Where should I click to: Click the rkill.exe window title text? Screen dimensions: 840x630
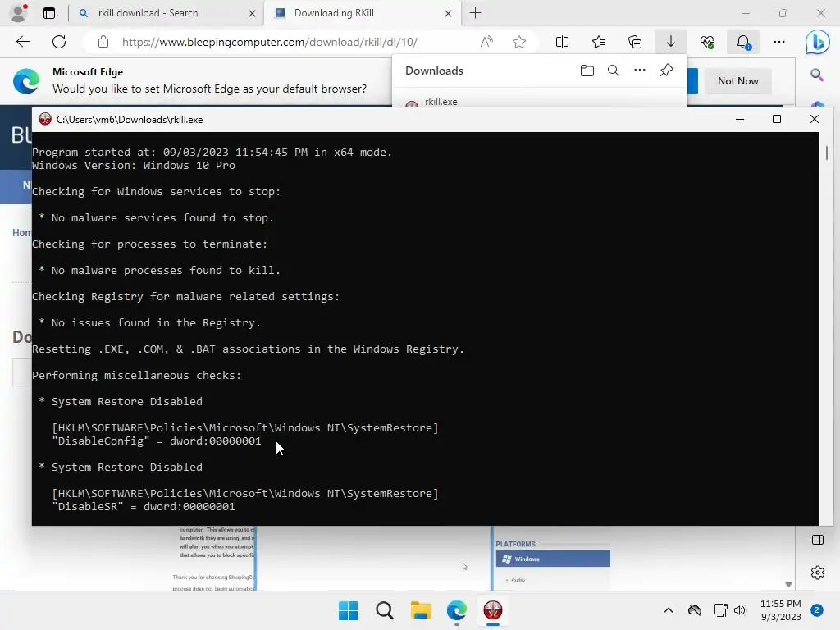coord(130,120)
